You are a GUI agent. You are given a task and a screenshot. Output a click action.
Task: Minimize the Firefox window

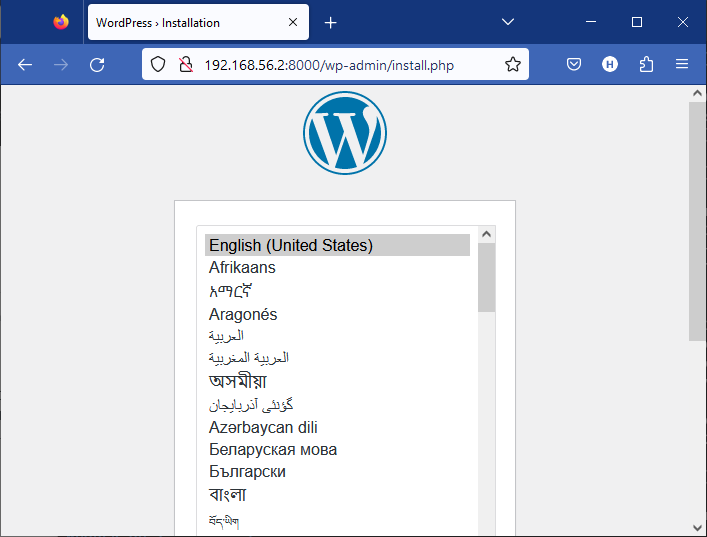(x=591, y=22)
